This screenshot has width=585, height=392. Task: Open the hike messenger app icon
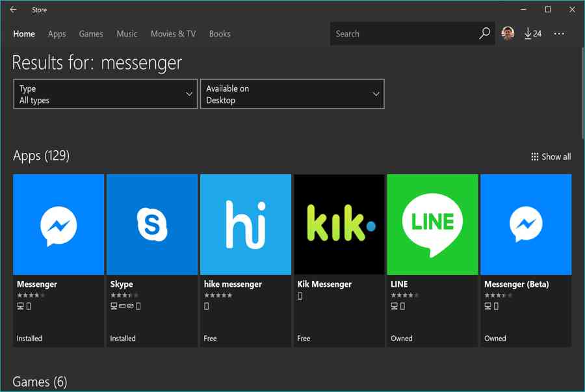[x=246, y=224]
